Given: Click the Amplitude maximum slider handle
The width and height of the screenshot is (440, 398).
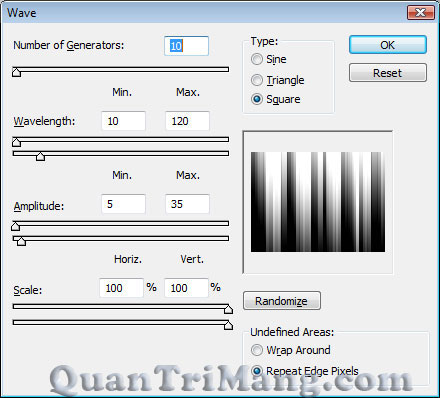Looking at the screenshot, I should click(x=21, y=241).
